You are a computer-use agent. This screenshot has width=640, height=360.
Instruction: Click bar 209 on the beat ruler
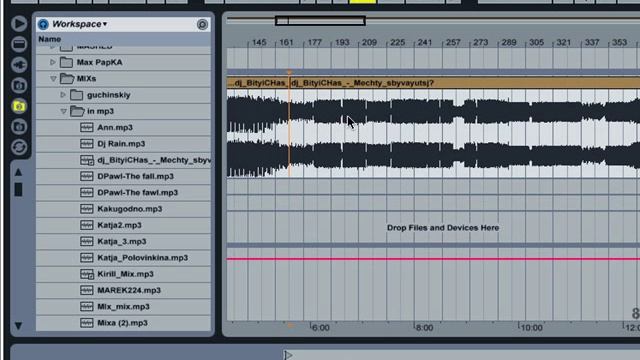tap(369, 42)
